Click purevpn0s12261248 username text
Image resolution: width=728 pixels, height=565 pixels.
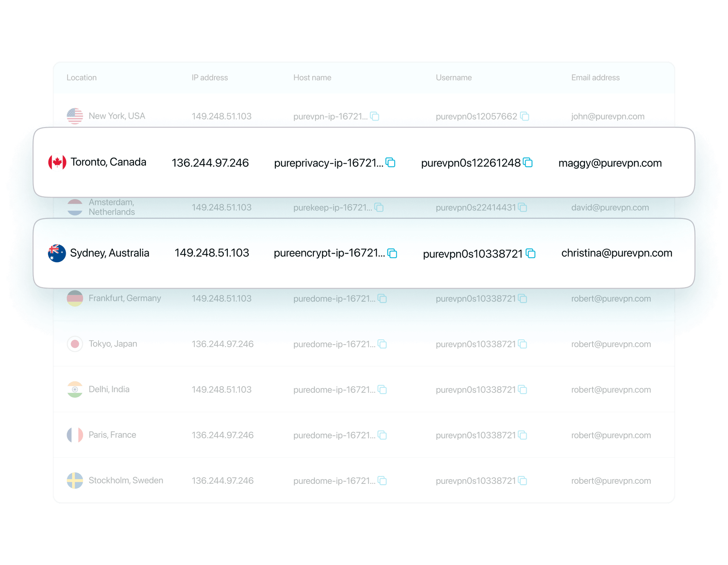tap(471, 163)
